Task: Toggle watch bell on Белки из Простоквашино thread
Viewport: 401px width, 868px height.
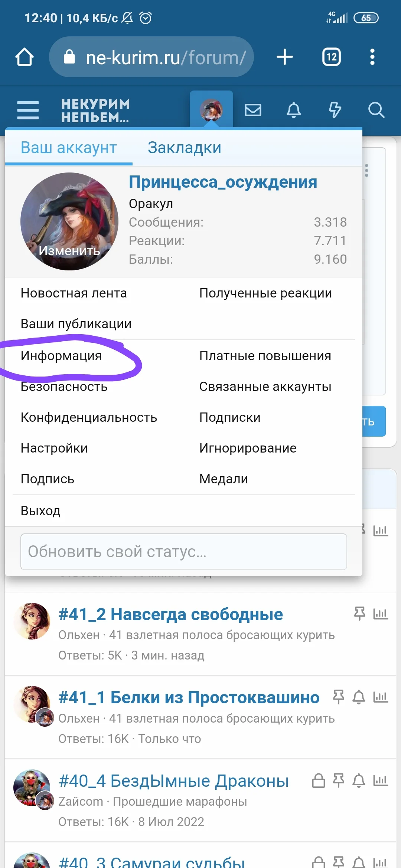Action: [x=359, y=697]
